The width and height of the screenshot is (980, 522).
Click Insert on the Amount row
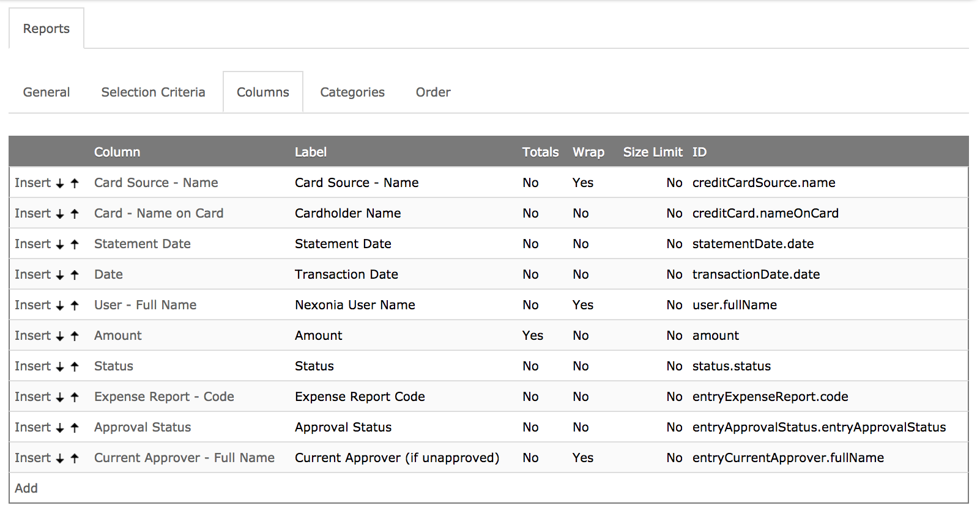[x=32, y=336]
